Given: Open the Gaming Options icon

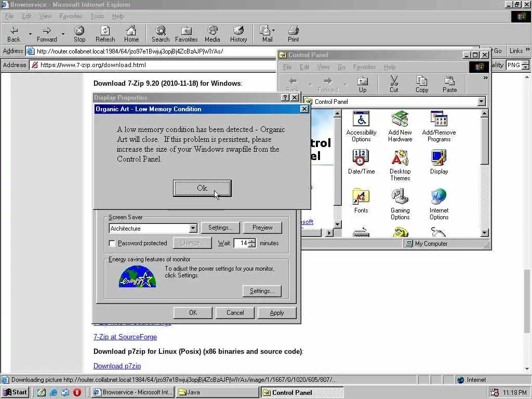Looking at the screenshot, I should [x=400, y=204].
